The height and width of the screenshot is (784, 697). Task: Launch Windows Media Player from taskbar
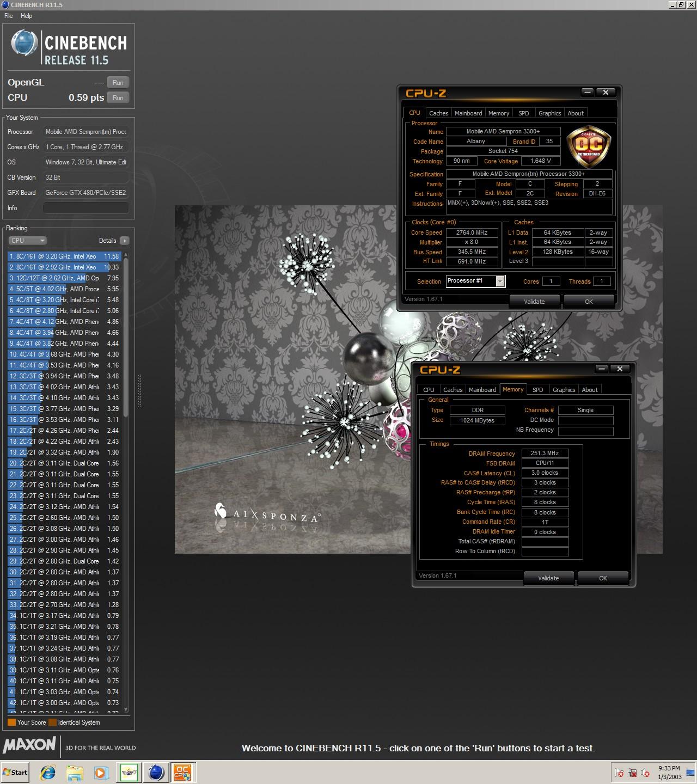coord(101,772)
